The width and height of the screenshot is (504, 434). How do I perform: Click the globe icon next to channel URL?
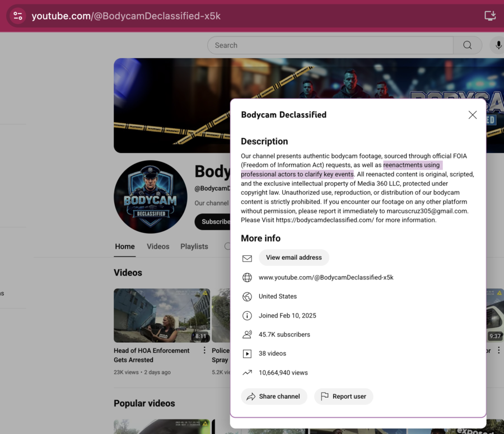247,277
